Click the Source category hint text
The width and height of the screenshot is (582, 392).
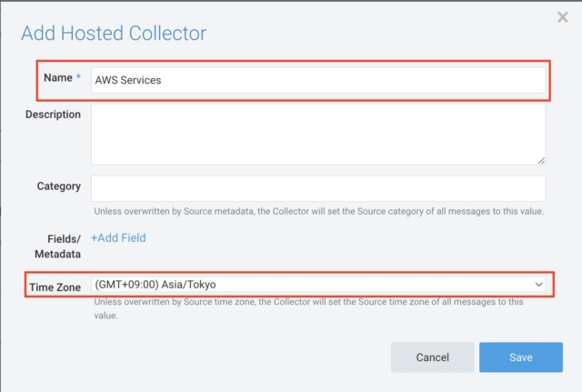pos(319,211)
